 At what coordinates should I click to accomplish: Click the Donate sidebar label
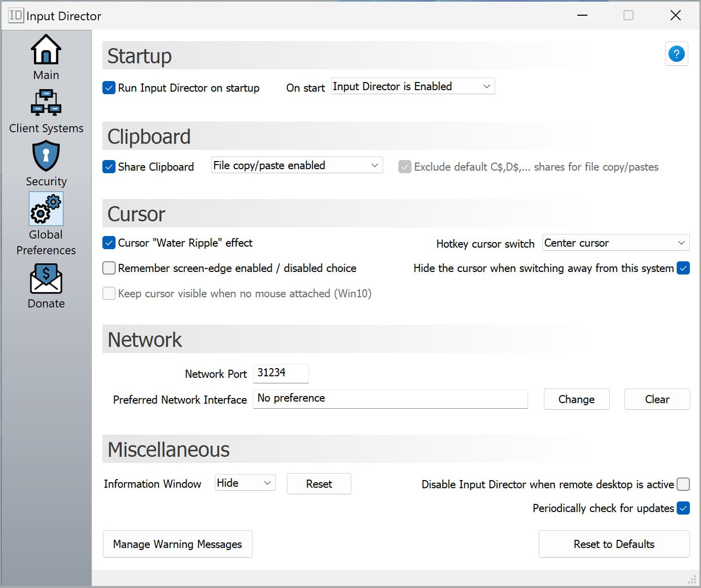click(46, 303)
